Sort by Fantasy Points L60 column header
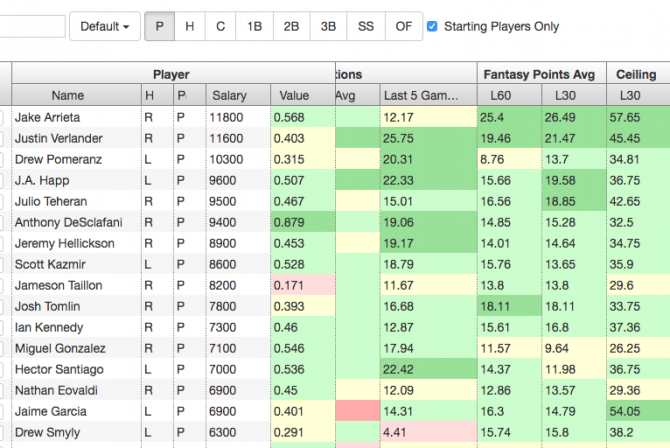Viewport: 670px width, 448px height. (x=509, y=95)
